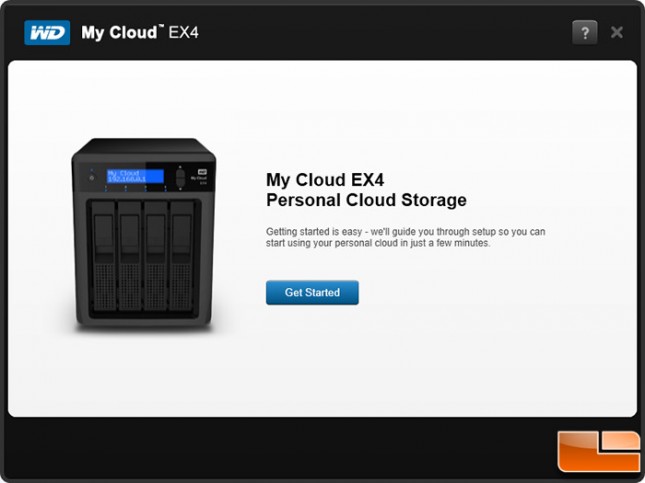Click the WD logo in header
645x483 pixels.
point(47,33)
